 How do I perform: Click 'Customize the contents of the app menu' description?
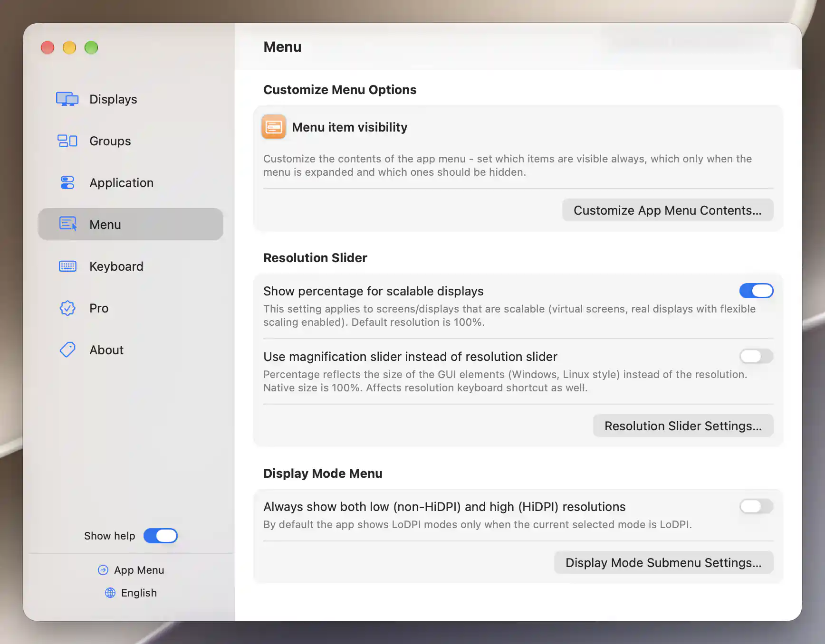point(508,165)
